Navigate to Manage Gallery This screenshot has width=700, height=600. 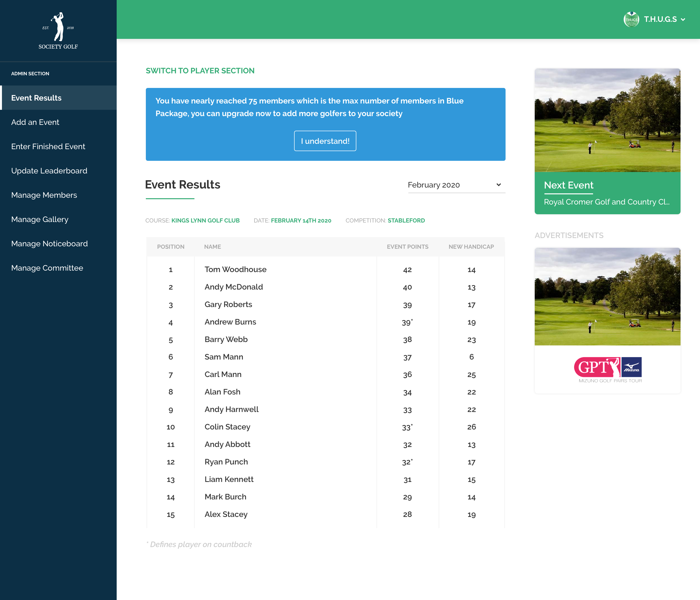tap(40, 219)
